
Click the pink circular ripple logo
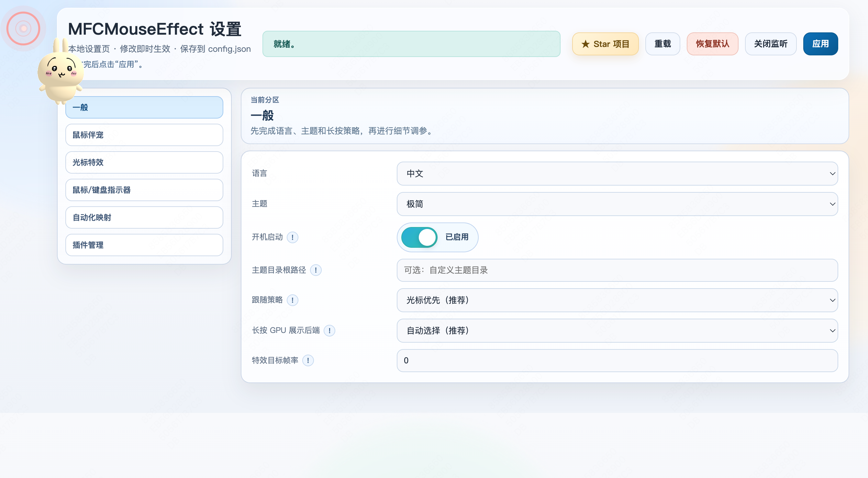click(x=23, y=28)
